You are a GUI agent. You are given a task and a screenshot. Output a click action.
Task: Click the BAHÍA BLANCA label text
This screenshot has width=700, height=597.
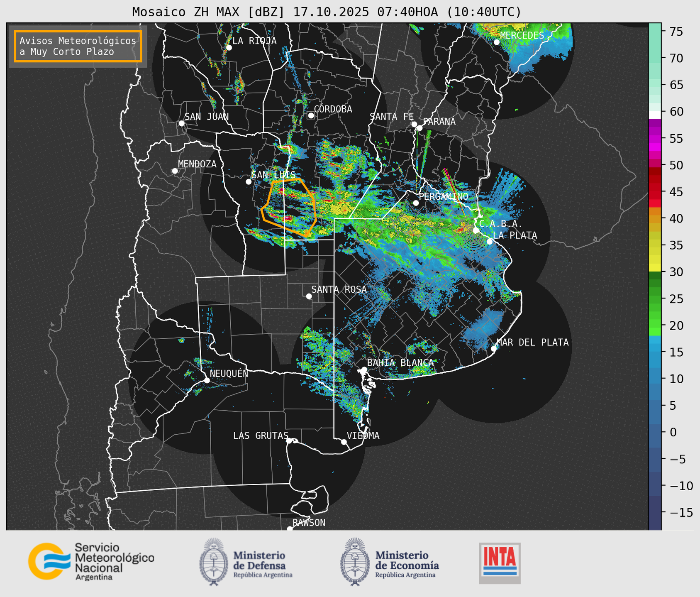tap(400, 362)
